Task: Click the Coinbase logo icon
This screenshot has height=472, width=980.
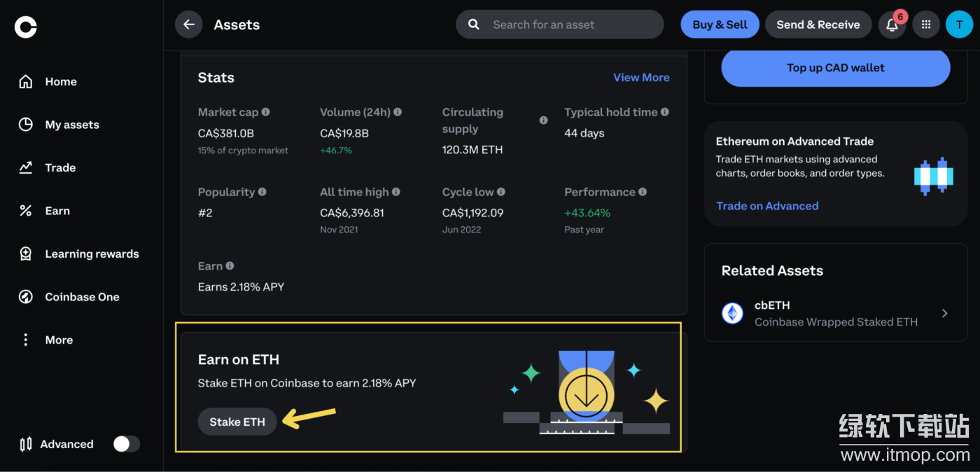Action: [26, 27]
